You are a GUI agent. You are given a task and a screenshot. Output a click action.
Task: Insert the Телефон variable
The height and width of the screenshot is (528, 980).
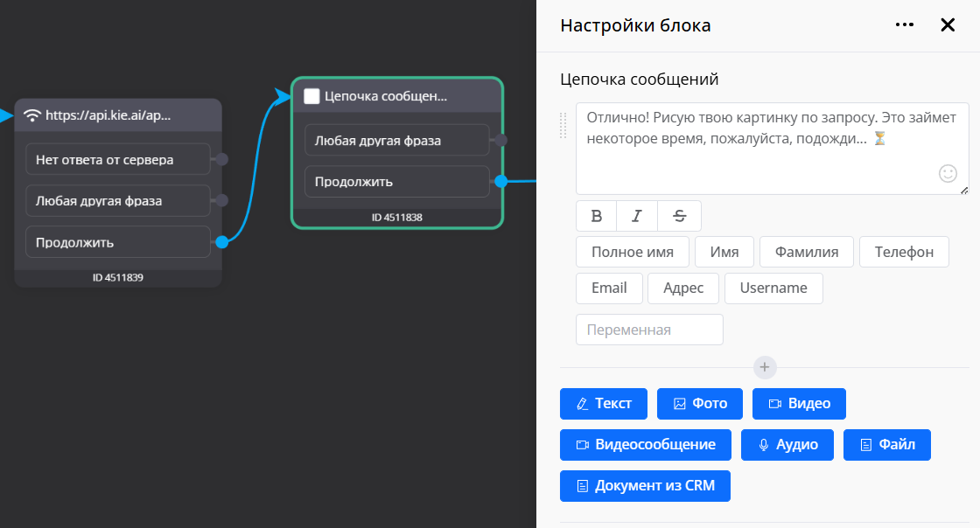tap(904, 252)
